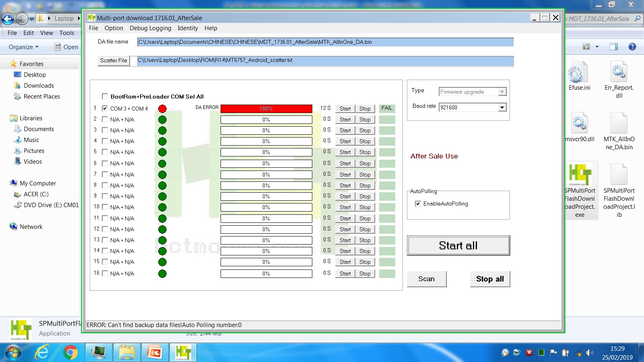
Task: Enable the port 5 N/A + N/A checkbox
Action: 105,152
